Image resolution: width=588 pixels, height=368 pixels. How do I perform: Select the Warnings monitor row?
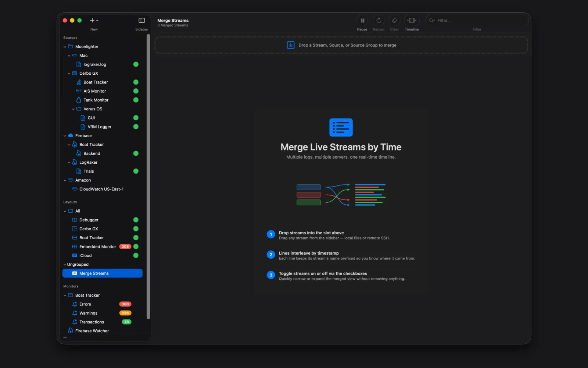click(x=103, y=313)
